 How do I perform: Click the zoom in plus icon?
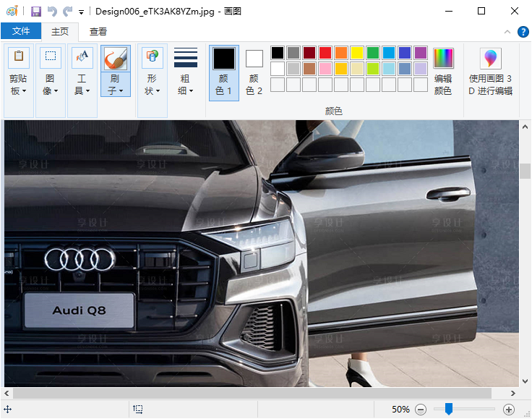click(508, 410)
